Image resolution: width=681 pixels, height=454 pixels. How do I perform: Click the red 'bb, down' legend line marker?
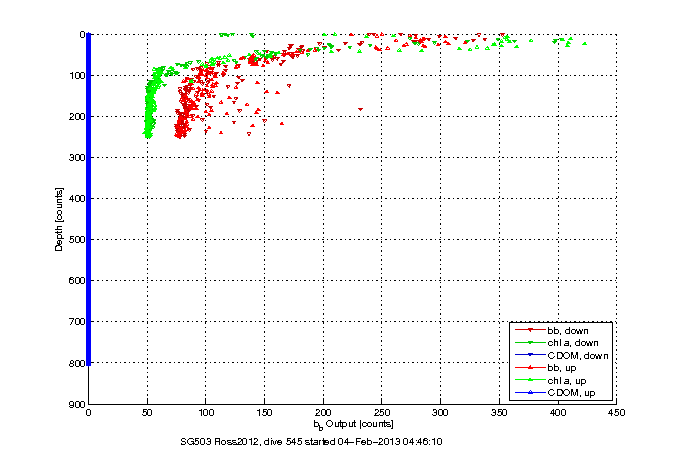pos(530,330)
